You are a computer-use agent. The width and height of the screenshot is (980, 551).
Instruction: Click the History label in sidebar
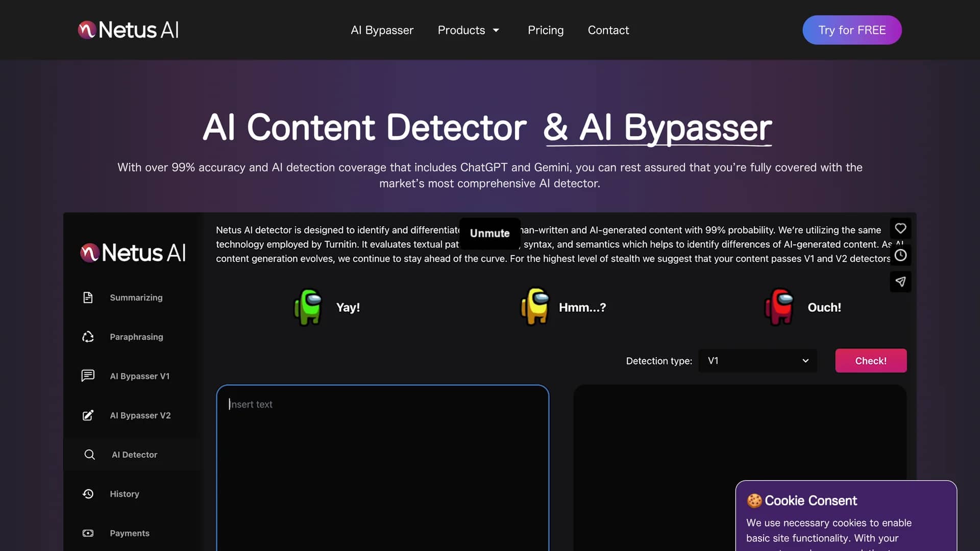[124, 494]
